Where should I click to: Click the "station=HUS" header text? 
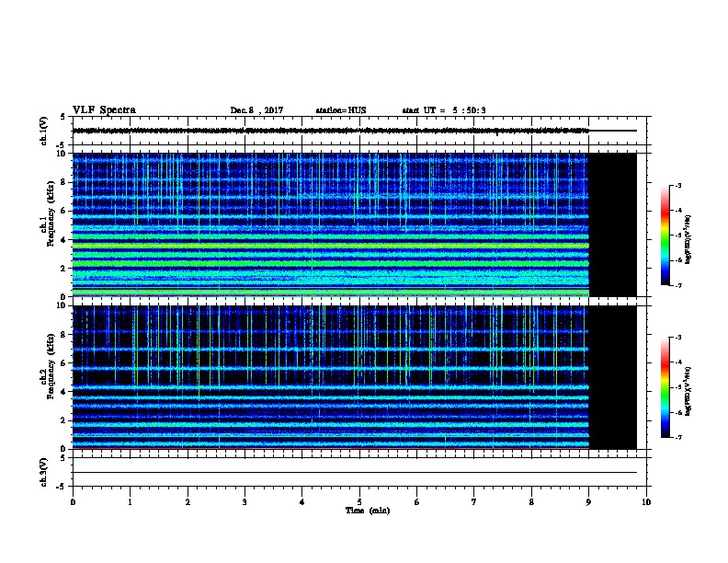tap(341, 110)
